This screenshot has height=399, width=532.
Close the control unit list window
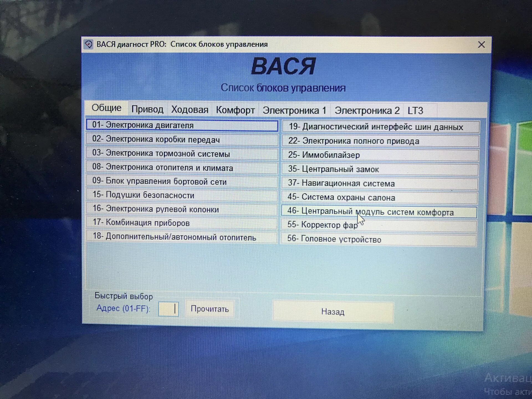point(481,45)
